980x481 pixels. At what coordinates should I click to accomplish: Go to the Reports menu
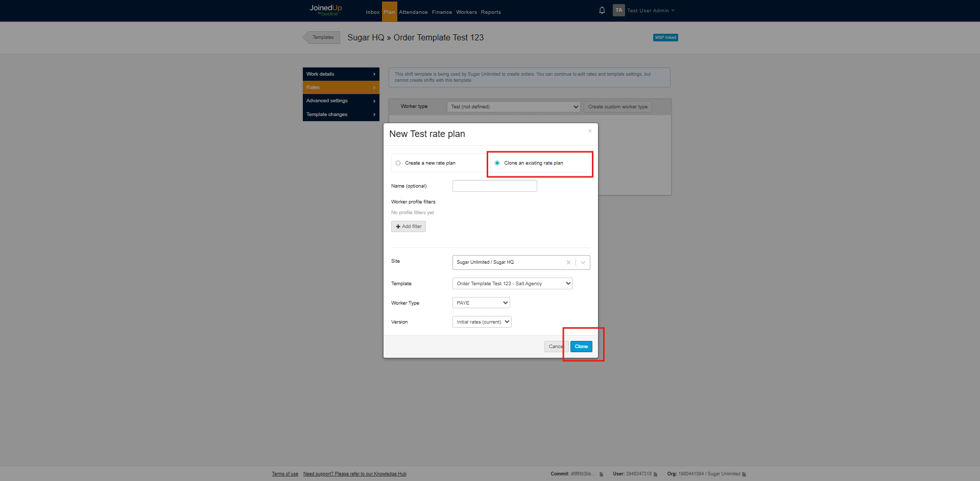(x=491, y=12)
